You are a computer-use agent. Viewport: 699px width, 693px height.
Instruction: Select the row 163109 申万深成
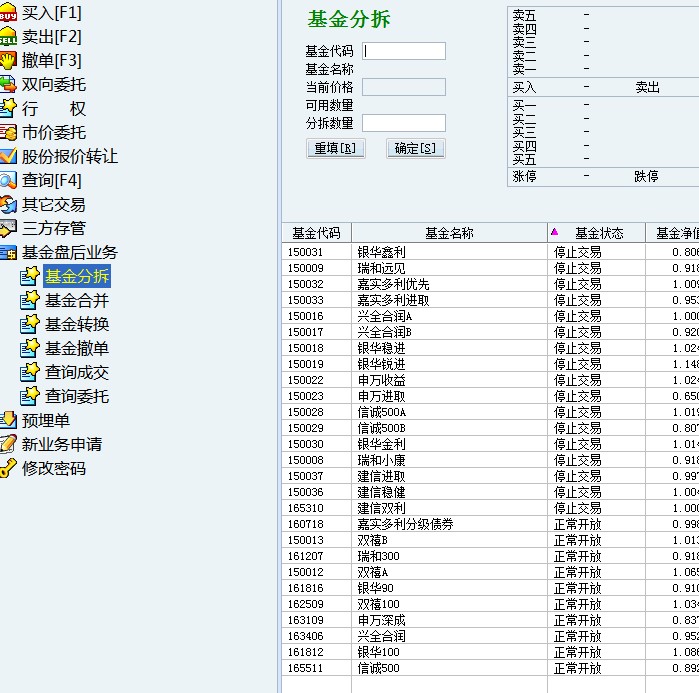(x=490, y=620)
